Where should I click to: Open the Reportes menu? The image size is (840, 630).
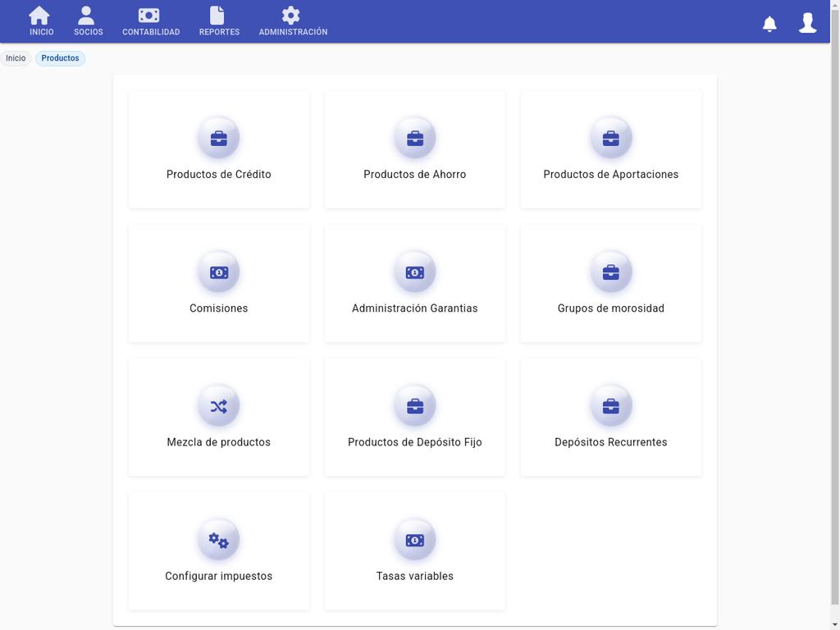(x=219, y=21)
